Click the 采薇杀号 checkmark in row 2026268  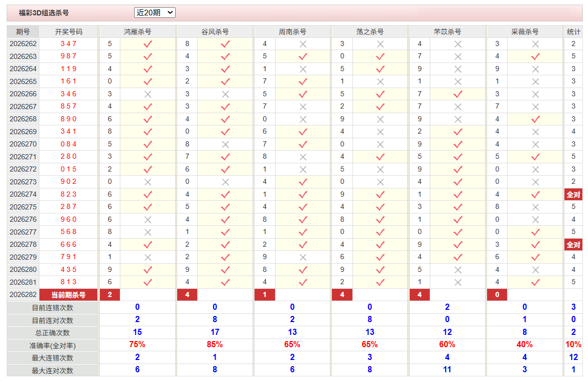coord(536,119)
